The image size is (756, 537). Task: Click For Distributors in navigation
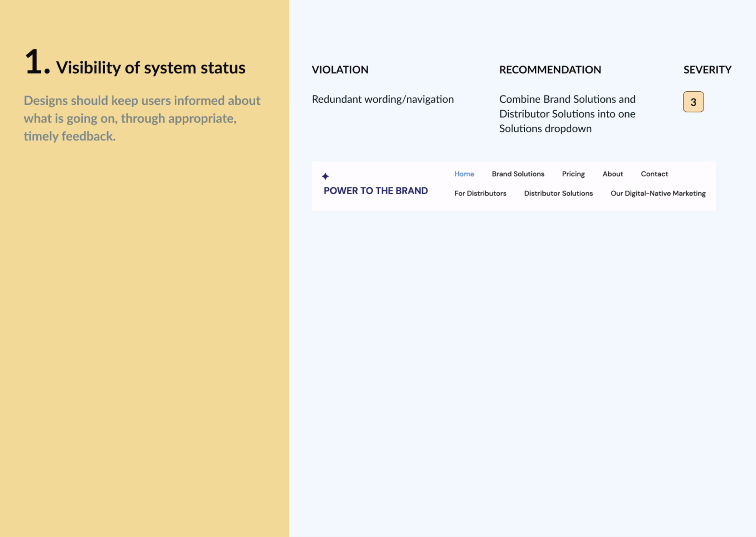480,193
